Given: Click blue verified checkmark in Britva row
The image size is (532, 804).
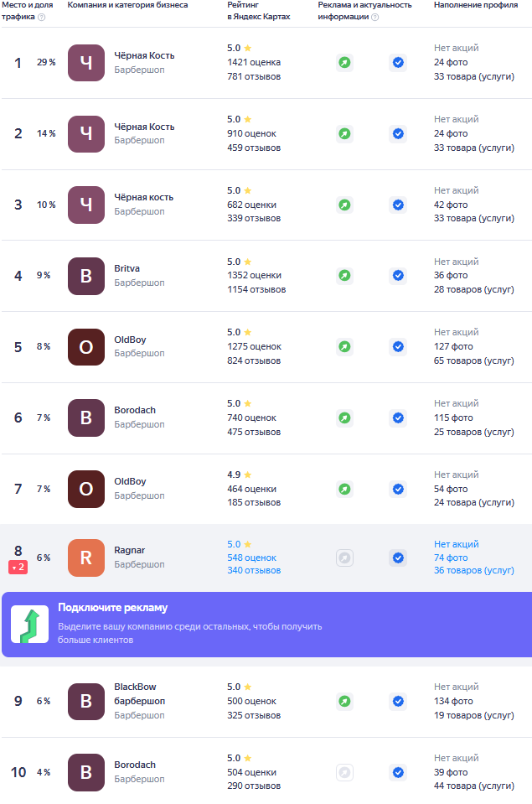Looking at the screenshot, I should [x=398, y=275].
